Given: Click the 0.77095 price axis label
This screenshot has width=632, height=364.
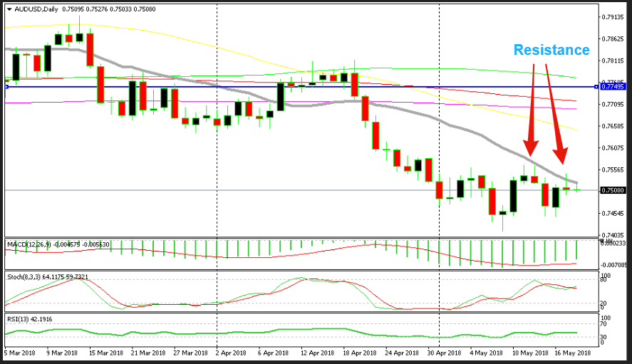Looking at the screenshot, I should click(x=613, y=105).
